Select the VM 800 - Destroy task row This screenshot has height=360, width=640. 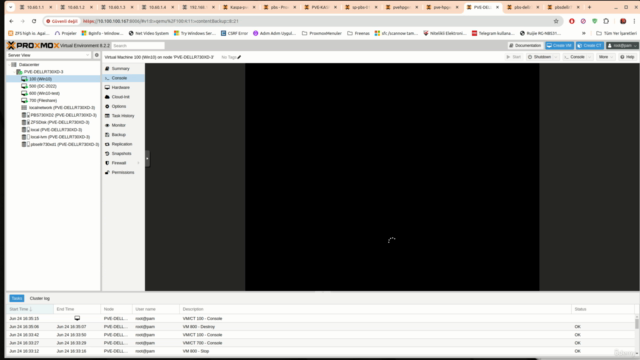click(x=320, y=327)
